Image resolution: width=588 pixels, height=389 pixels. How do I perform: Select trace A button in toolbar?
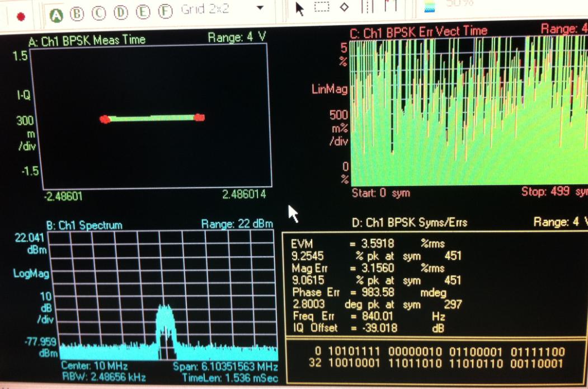pos(57,15)
